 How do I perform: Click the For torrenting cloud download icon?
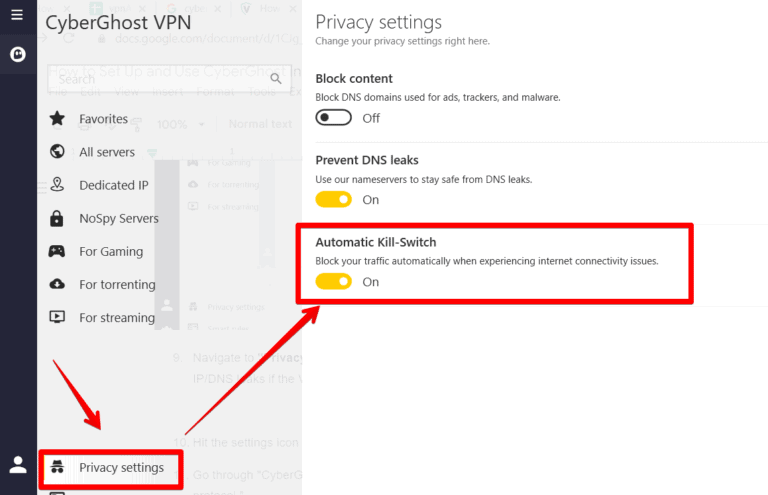(x=57, y=284)
